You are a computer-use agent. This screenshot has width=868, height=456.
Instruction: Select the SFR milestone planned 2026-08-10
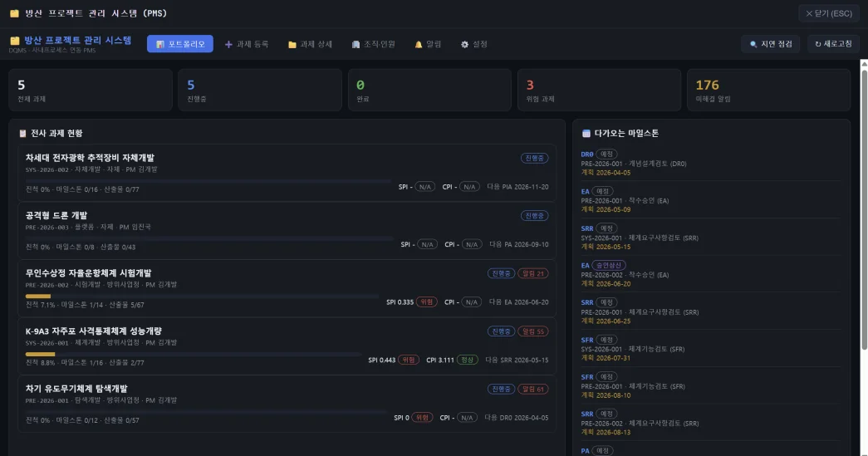[711, 385]
